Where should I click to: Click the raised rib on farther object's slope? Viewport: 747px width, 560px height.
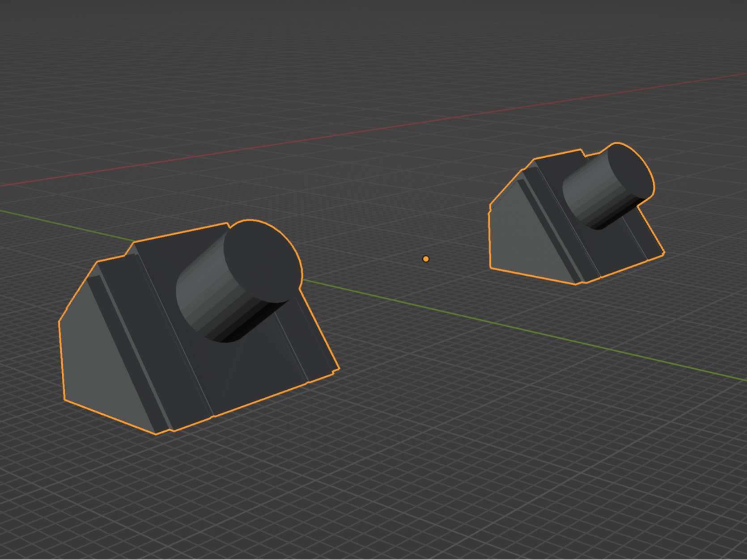[x=548, y=228]
